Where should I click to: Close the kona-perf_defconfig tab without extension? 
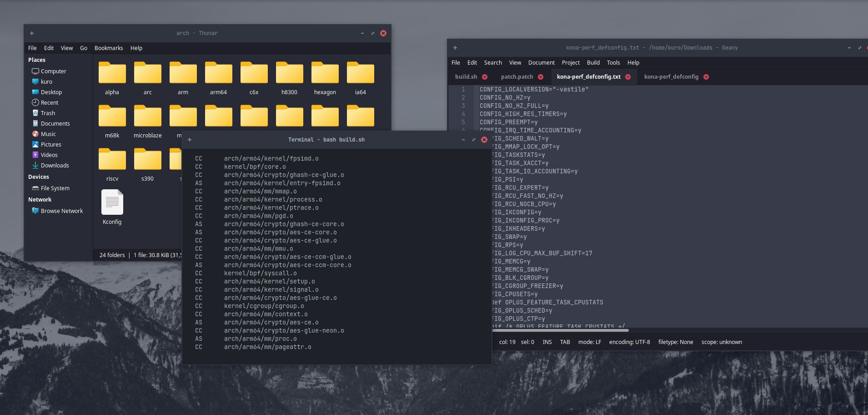(x=706, y=77)
